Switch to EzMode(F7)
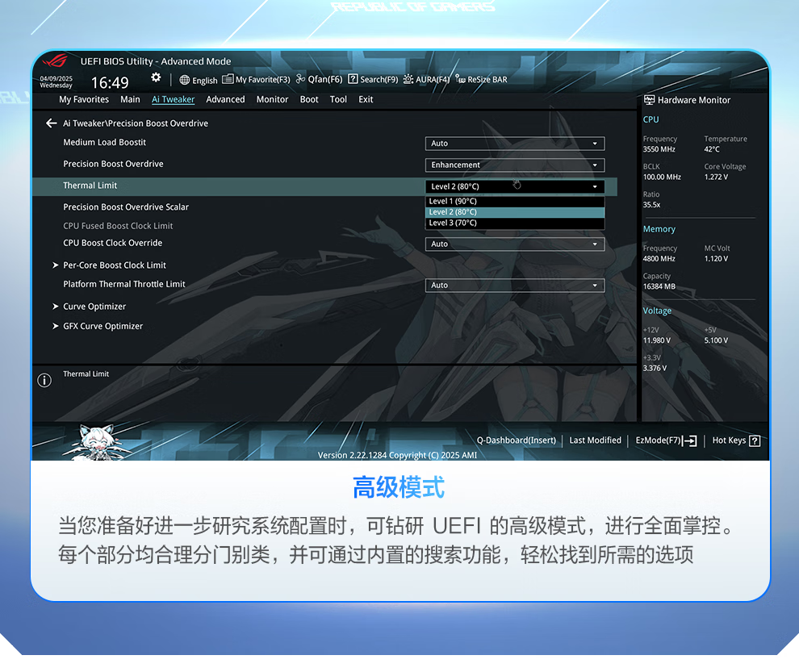 (x=665, y=440)
